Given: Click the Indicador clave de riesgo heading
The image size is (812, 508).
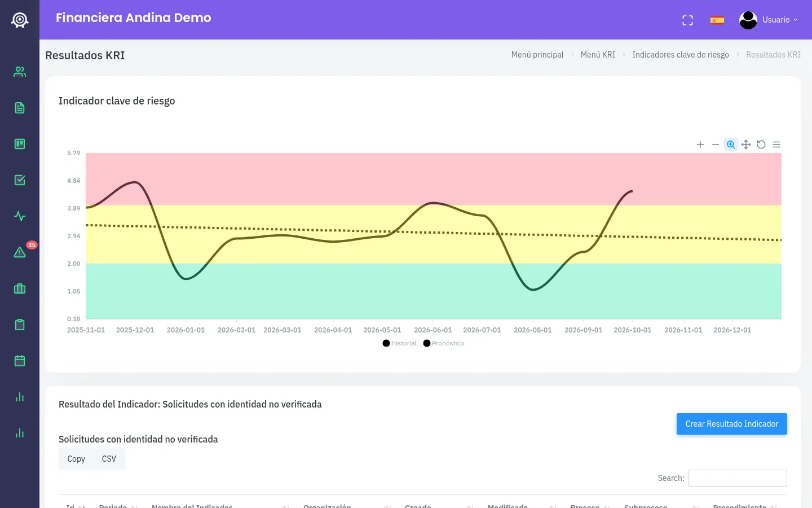Looking at the screenshot, I should 117,101.
